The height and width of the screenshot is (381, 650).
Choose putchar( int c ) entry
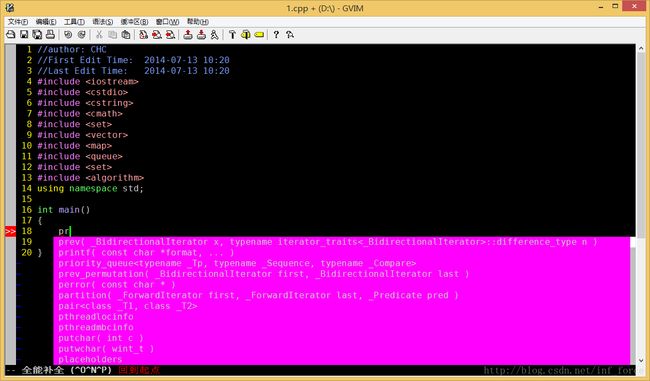coord(342,338)
